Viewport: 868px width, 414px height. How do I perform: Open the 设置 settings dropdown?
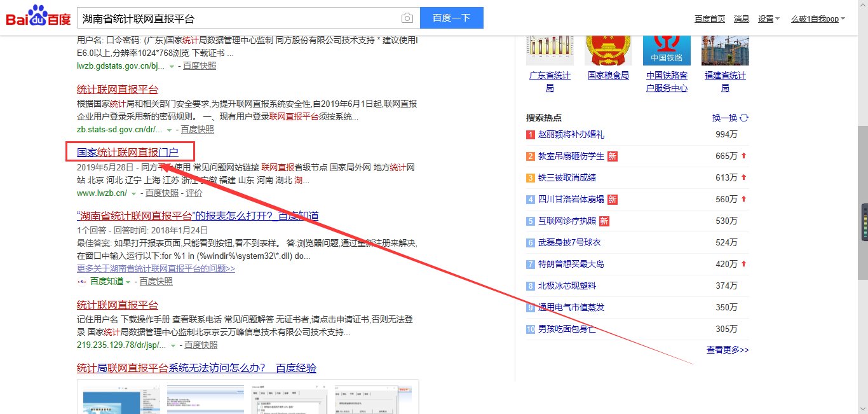(768, 18)
